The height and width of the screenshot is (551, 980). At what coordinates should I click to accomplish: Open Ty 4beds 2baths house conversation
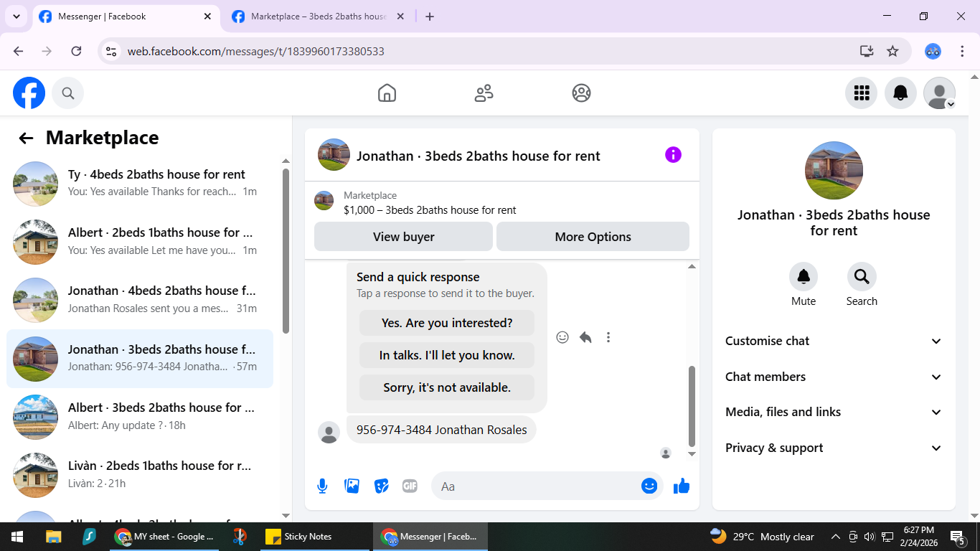[x=140, y=183]
